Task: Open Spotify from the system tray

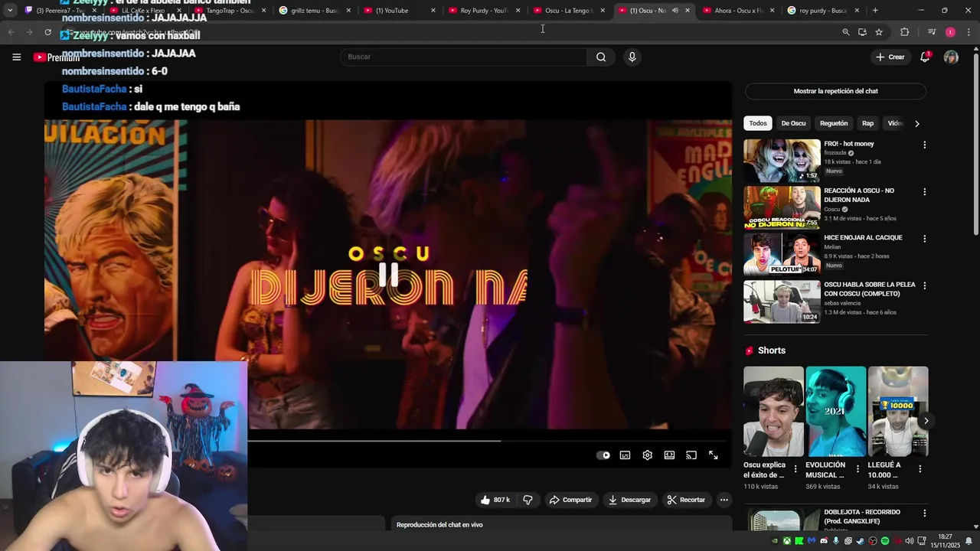Action: (x=885, y=540)
